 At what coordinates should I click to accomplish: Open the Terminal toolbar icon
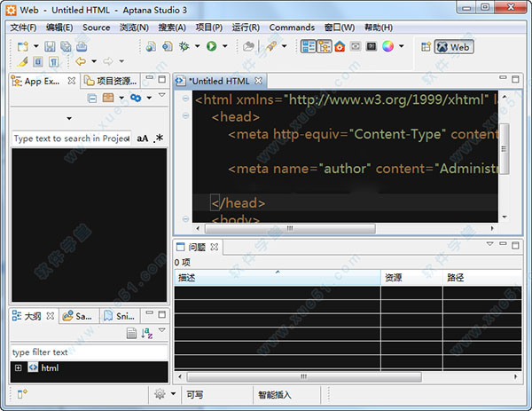(x=372, y=46)
